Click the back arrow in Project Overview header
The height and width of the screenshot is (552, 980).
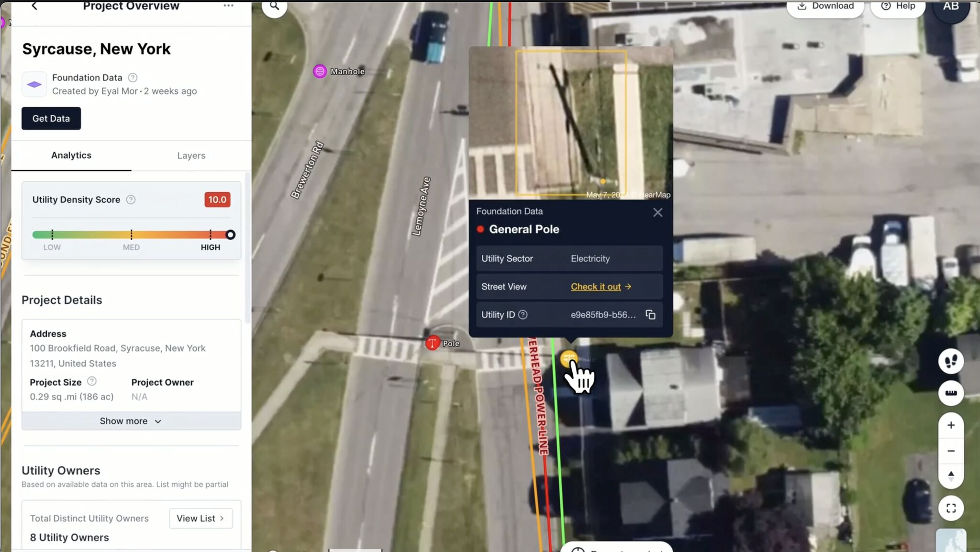34,6
